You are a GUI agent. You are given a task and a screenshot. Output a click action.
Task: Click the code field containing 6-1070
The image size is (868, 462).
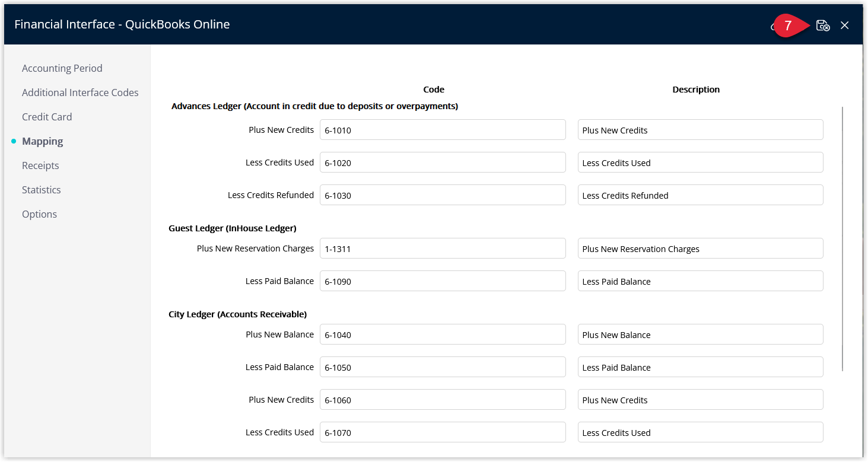click(x=443, y=432)
